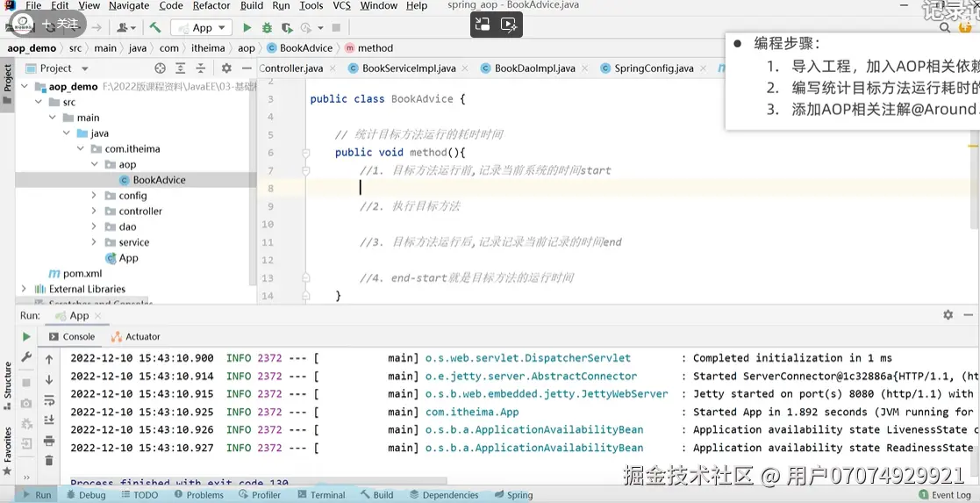Close the BookServiceImpl.java tab

[465, 68]
